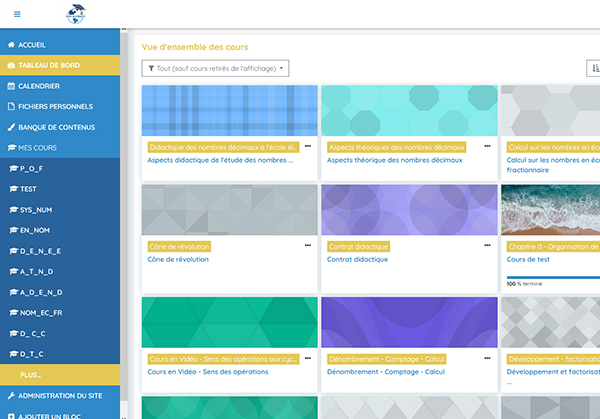Viewport: 600px width, 419px height.
Task: Open the NOM_EC_FR course in sidebar
Action: 43,313
